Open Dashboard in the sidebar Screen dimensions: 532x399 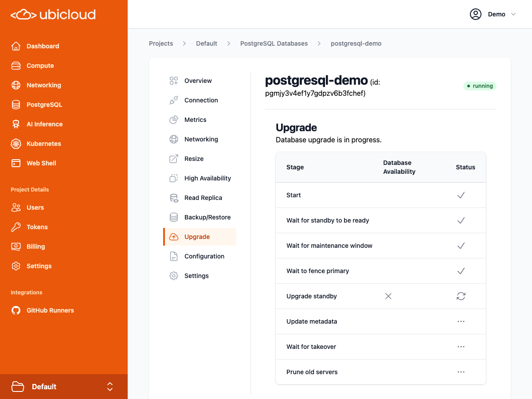point(64,46)
